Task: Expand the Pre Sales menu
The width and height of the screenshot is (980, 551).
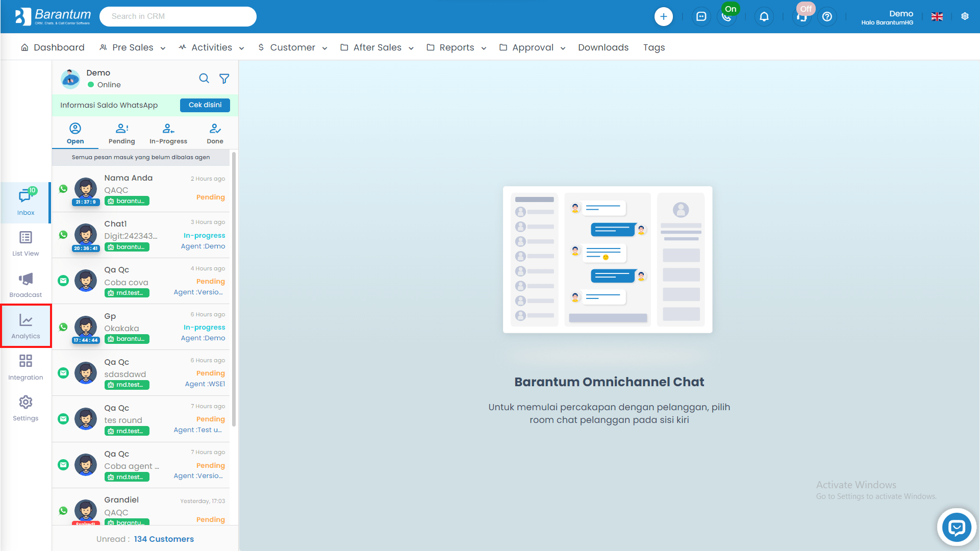Action: point(133,47)
